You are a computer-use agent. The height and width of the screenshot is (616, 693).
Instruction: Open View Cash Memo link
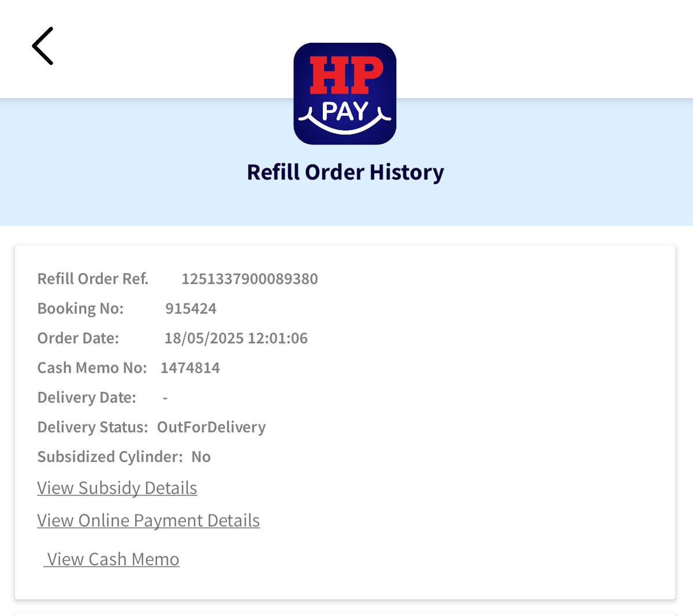point(112,559)
